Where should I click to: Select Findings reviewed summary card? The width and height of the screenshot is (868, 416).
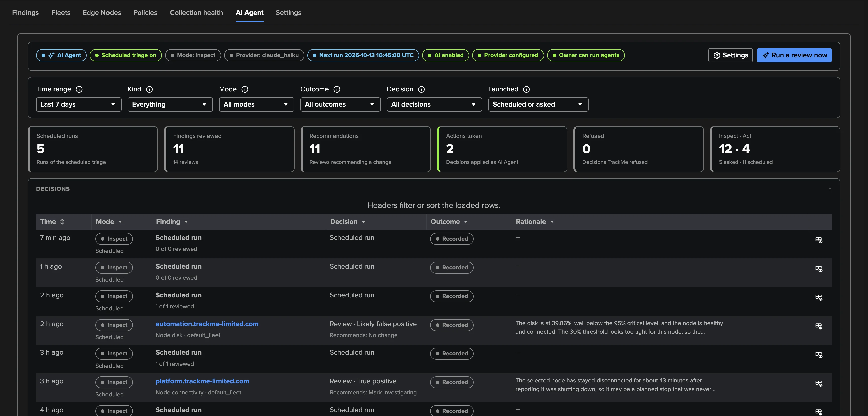coord(229,149)
